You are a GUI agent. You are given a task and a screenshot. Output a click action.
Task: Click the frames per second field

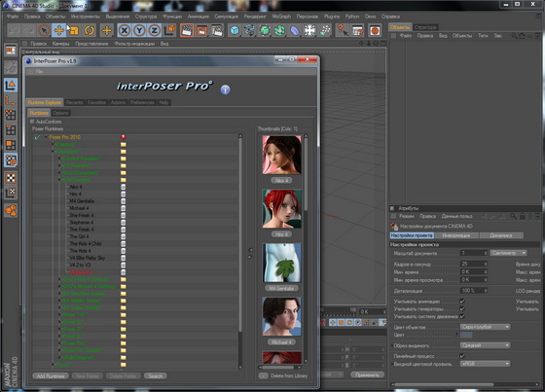(x=473, y=265)
